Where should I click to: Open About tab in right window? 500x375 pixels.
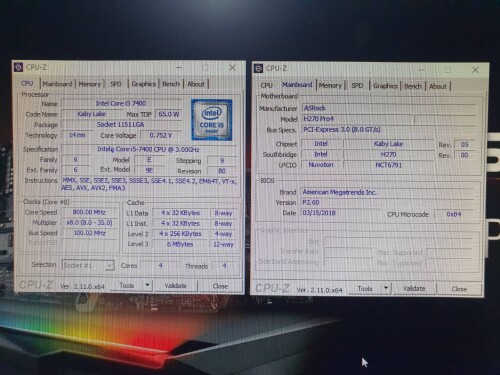click(438, 86)
